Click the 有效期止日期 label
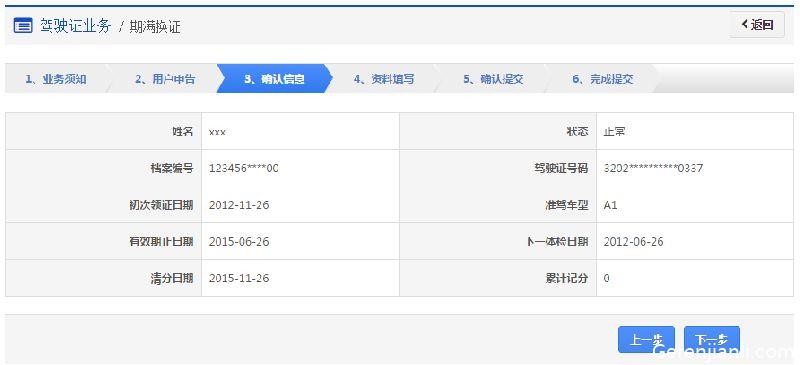 (x=161, y=241)
